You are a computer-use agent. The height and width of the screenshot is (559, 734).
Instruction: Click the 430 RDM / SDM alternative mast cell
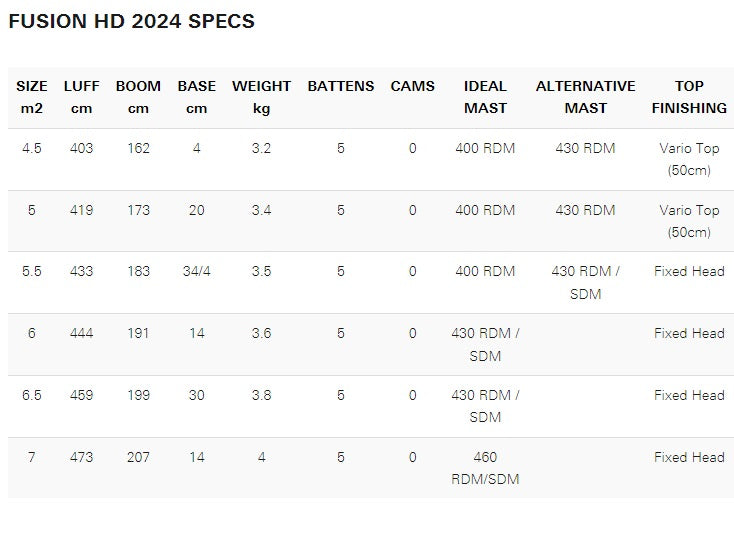585,282
